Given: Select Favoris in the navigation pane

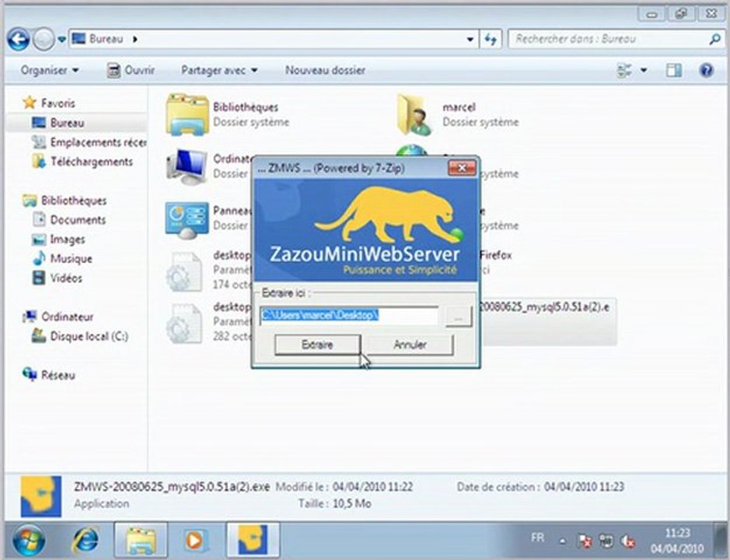Looking at the screenshot, I should pyautogui.click(x=49, y=103).
